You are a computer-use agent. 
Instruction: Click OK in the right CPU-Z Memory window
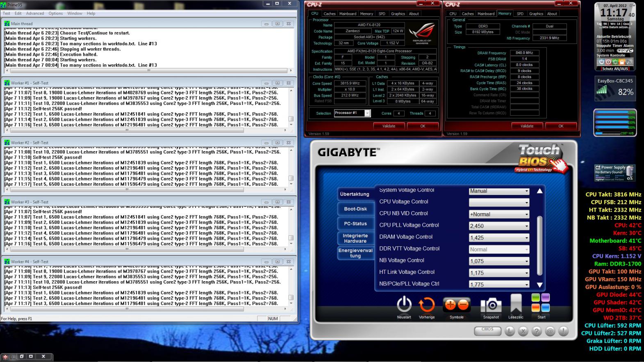click(x=561, y=126)
